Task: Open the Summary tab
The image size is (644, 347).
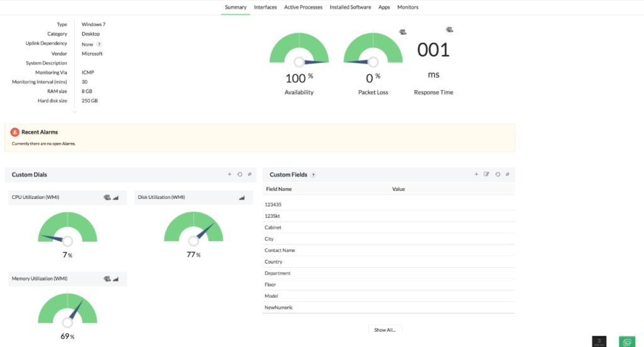Action: point(235,8)
